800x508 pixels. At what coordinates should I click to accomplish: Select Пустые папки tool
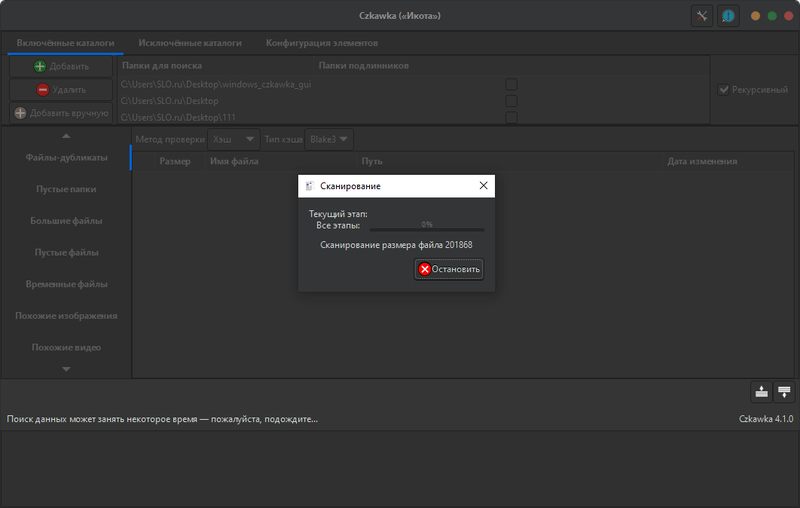click(x=66, y=189)
